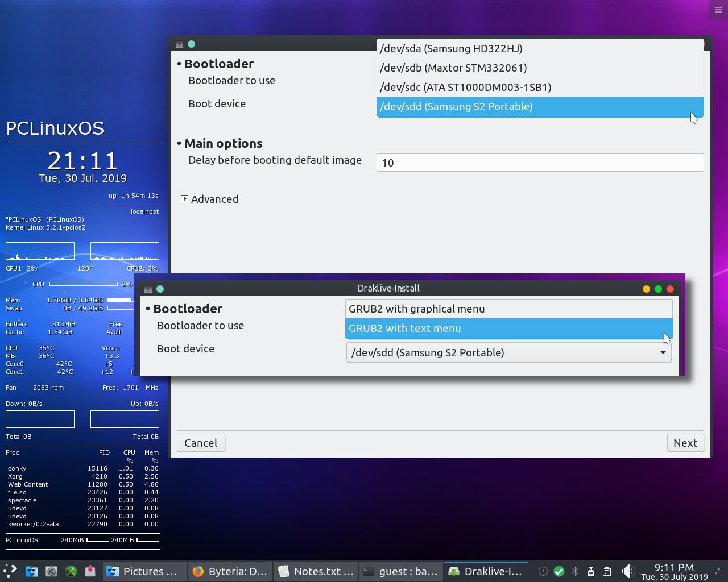Cancel the Draklive-Install wizard

[x=201, y=443]
